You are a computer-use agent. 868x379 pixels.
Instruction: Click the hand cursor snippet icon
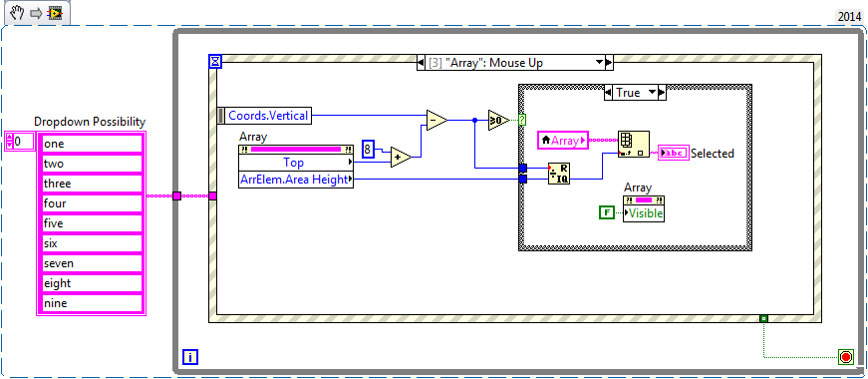pyautogui.click(x=17, y=12)
